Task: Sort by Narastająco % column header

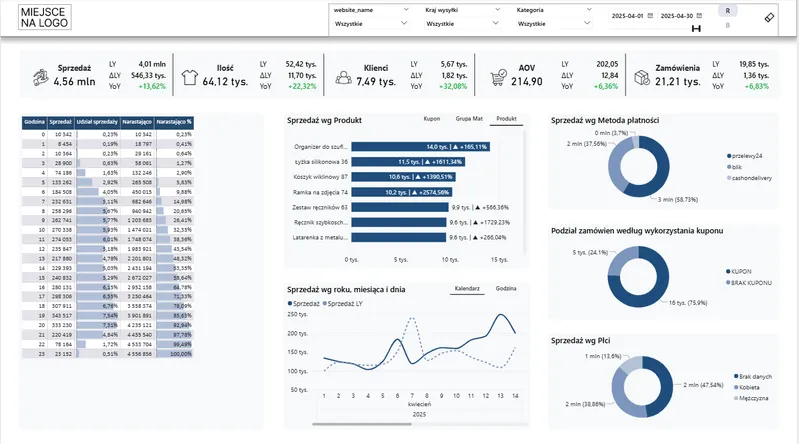Action: tap(174, 122)
